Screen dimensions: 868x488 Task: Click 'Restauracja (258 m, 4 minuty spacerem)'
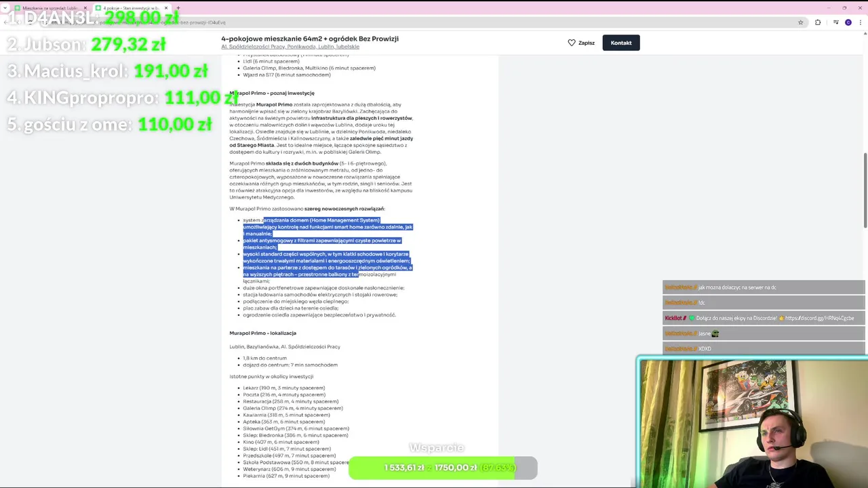click(291, 401)
